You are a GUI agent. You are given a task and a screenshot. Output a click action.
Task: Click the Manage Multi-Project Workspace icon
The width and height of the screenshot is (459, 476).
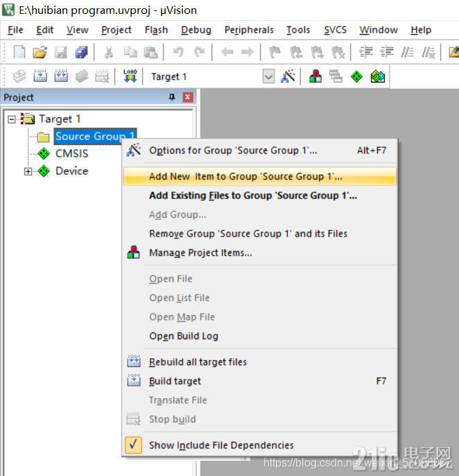tap(336, 76)
